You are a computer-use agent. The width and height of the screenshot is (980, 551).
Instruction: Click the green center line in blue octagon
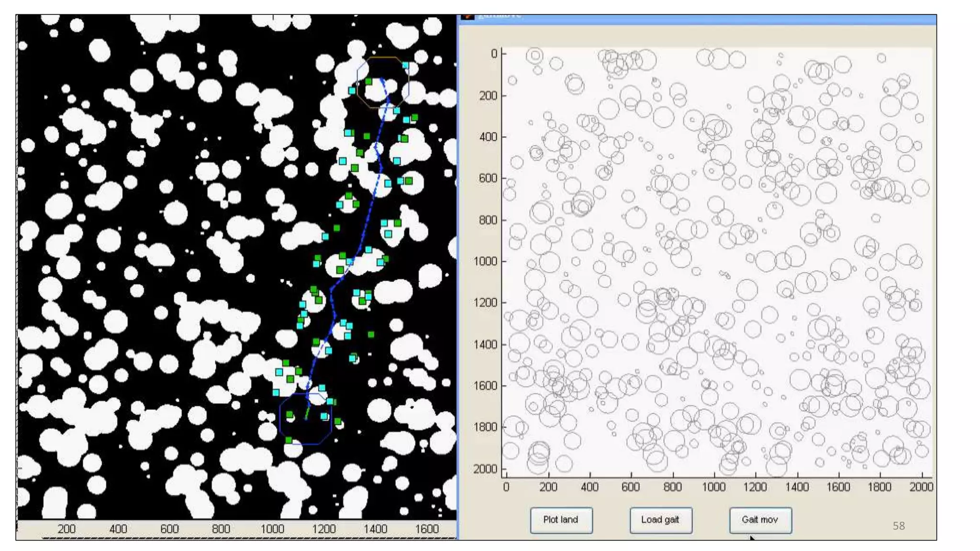click(x=307, y=413)
